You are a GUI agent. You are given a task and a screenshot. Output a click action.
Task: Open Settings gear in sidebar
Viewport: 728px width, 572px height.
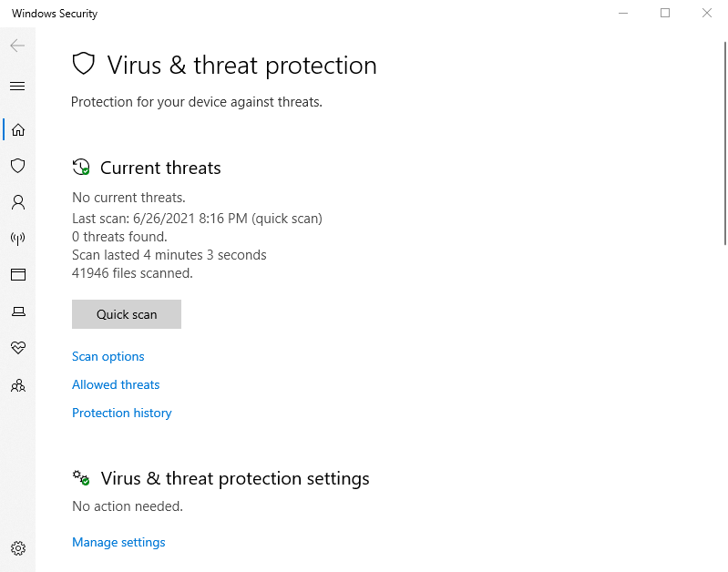click(17, 548)
